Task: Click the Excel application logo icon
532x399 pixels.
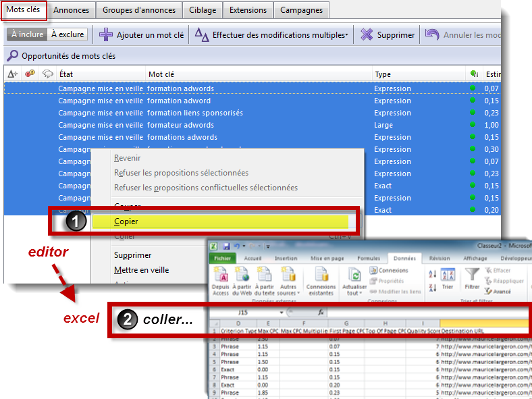Action: pos(214,246)
